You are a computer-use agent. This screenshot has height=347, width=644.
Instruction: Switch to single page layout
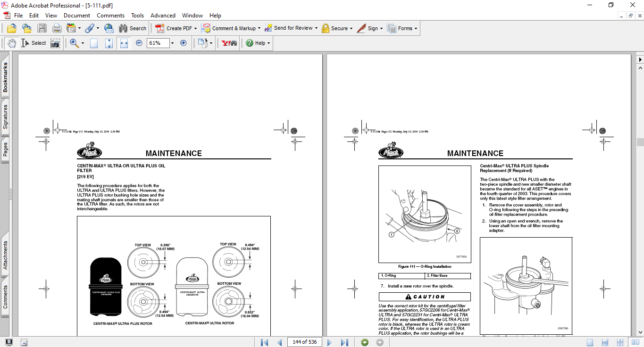[x=590, y=342]
